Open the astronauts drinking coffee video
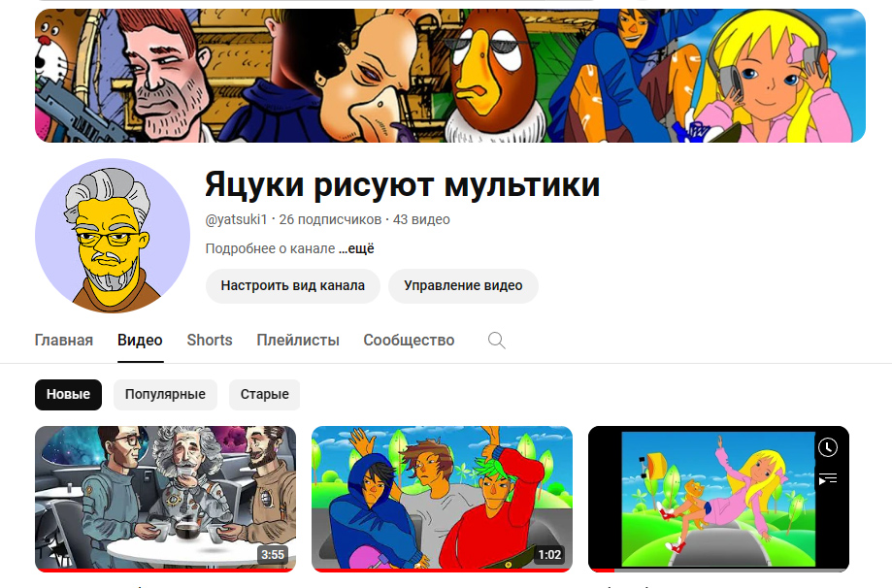Image resolution: width=892 pixels, height=588 pixels. pos(165,499)
